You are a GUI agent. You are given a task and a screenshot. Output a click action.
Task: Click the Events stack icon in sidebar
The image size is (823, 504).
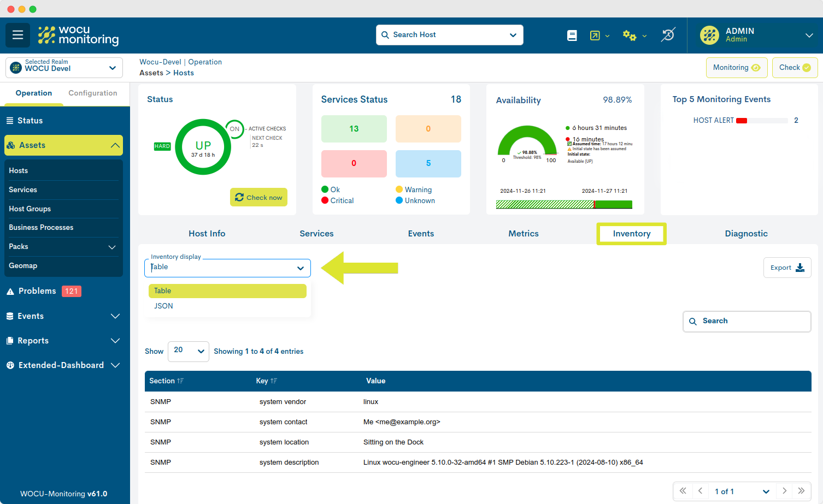point(10,316)
